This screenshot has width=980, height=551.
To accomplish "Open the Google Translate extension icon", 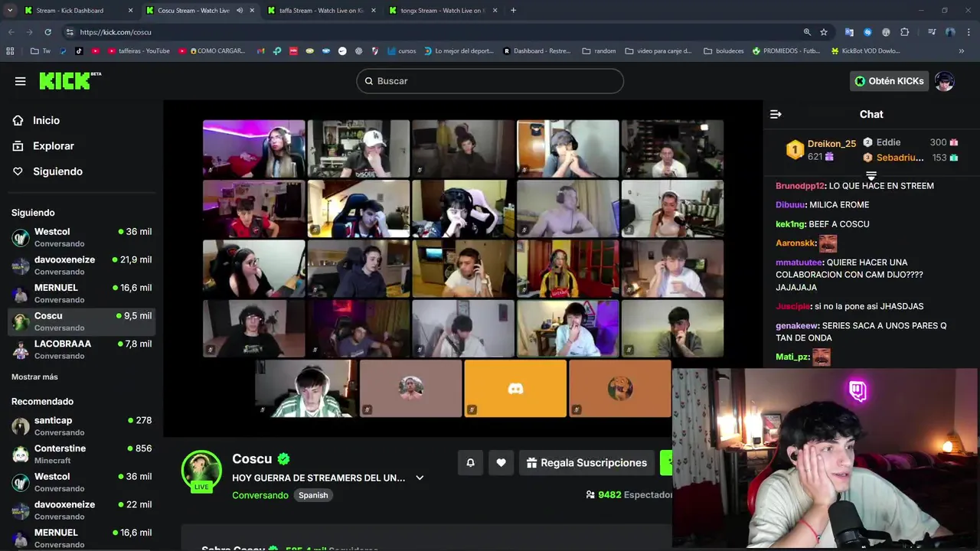I will pos(849,32).
